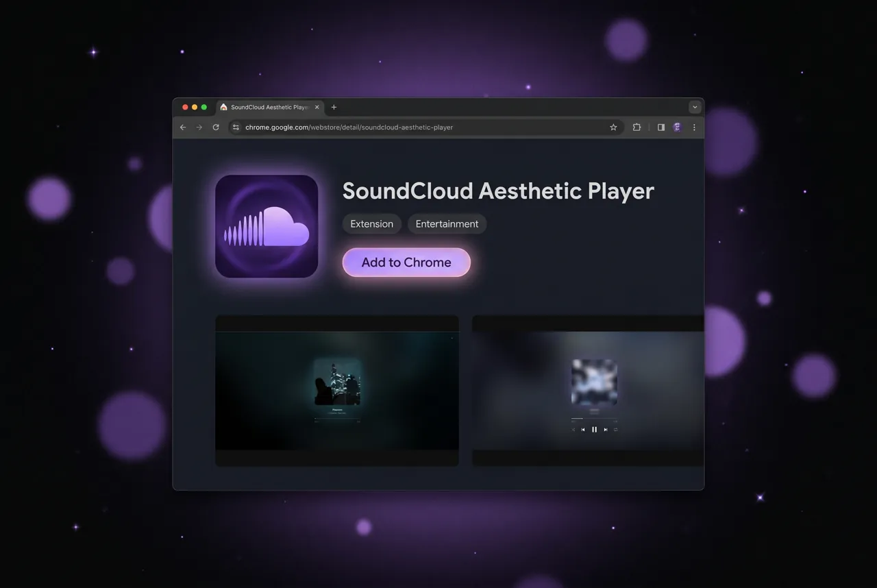Open the Chrome profile avatar
This screenshot has height=588, width=877.
click(x=677, y=127)
